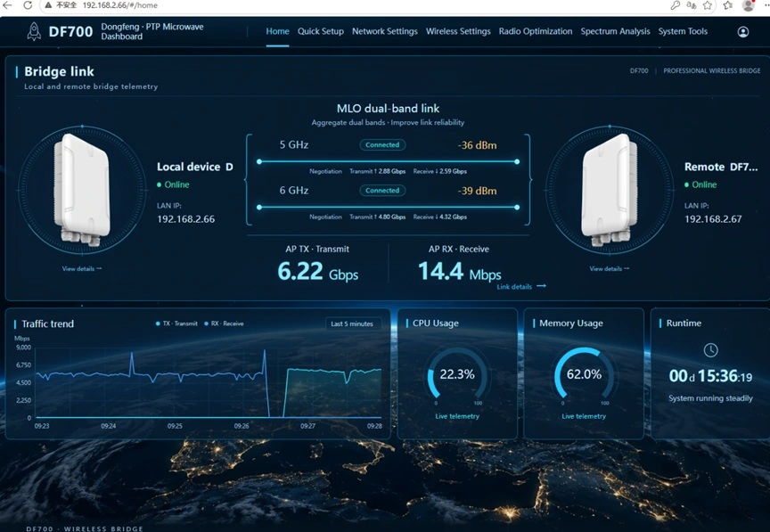Go to the Home tab
This screenshot has width=770, height=532.
pyautogui.click(x=277, y=31)
